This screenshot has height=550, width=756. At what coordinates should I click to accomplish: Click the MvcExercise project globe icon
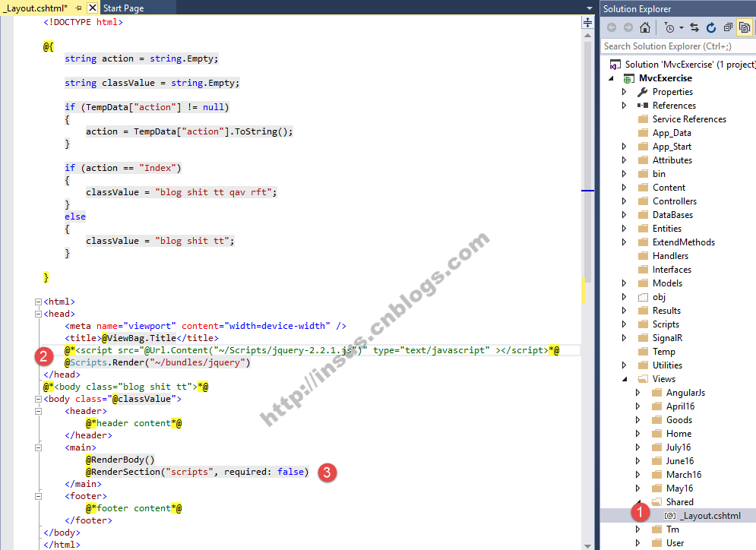point(628,78)
